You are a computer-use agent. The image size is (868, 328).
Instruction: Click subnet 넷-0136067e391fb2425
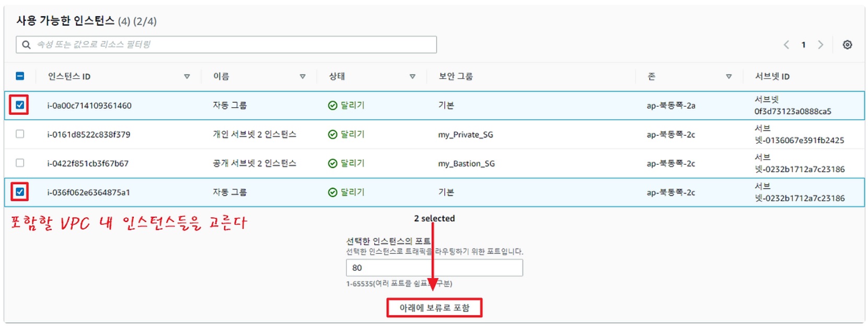[800, 140]
